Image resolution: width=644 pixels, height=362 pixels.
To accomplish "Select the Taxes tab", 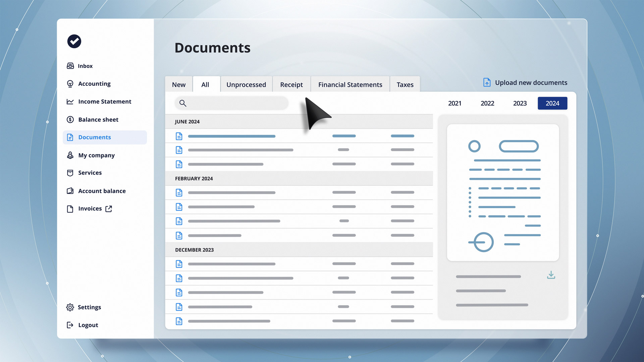I will [x=405, y=85].
